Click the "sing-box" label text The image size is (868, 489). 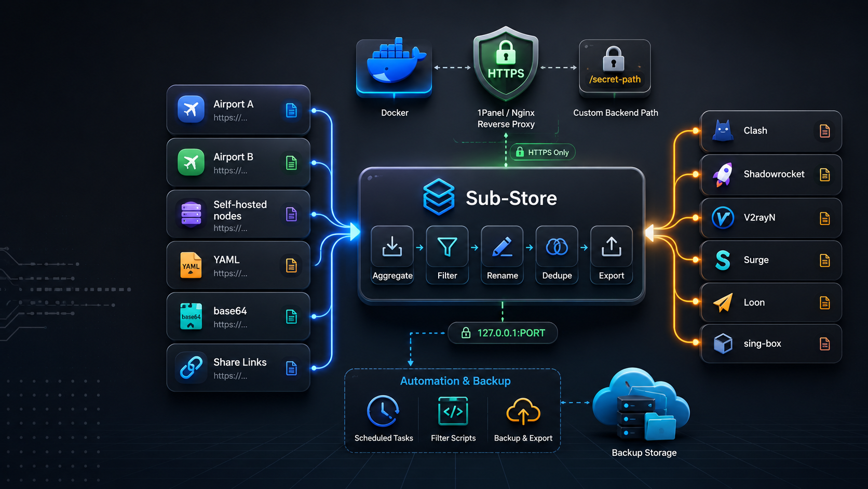point(762,343)
